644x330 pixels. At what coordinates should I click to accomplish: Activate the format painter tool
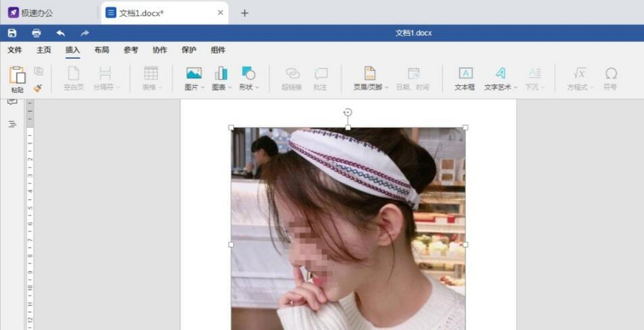(x=38, y=88)
